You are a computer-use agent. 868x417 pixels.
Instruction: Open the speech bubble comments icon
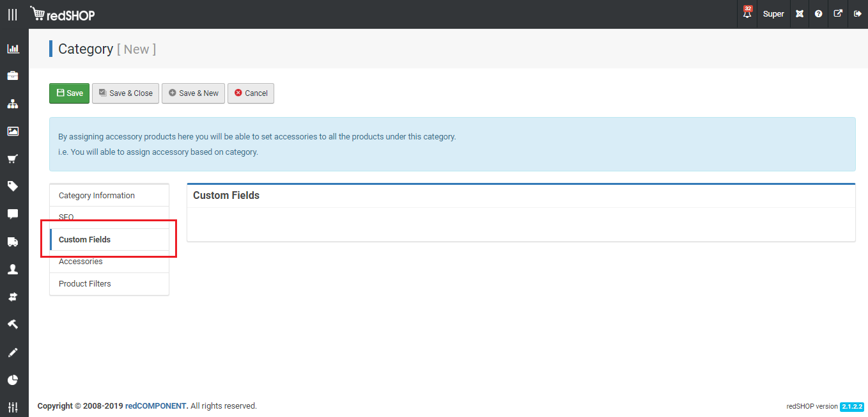tap(13, 214)
